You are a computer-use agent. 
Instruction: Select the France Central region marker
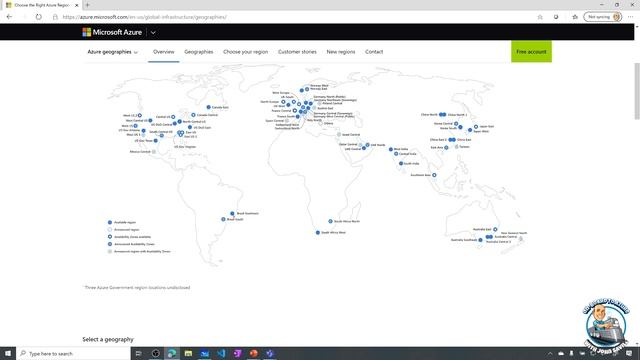pos(295,111)
